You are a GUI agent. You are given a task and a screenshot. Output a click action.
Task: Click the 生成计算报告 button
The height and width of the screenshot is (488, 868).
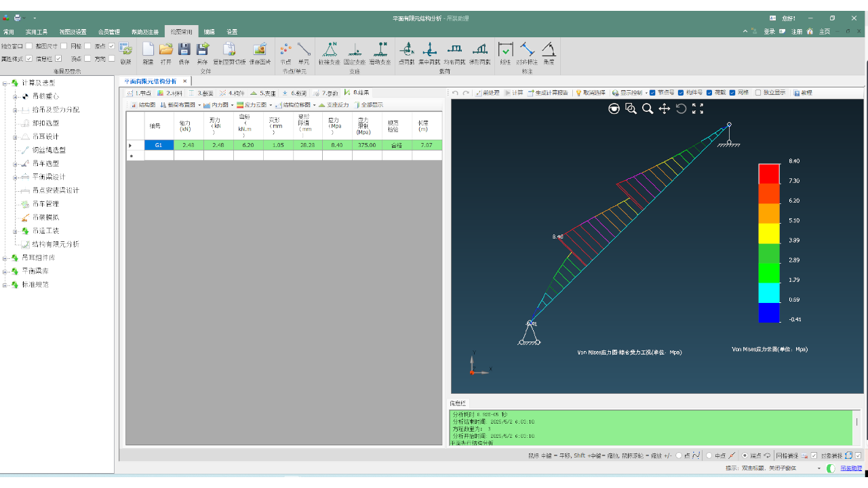549,93
